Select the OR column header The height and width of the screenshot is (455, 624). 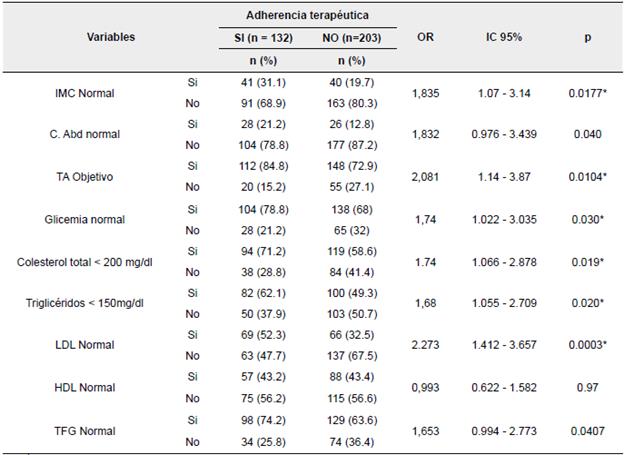tap(423, 37)
